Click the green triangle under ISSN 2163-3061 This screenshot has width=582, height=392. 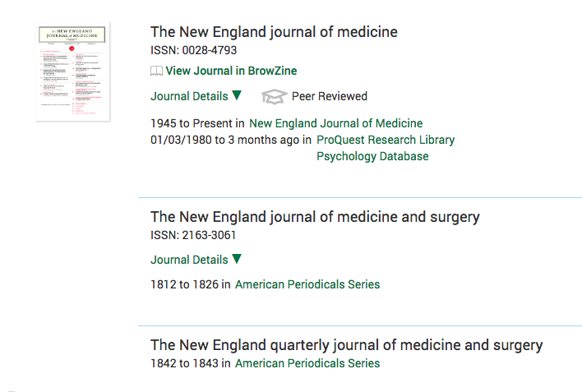[237, 259]
